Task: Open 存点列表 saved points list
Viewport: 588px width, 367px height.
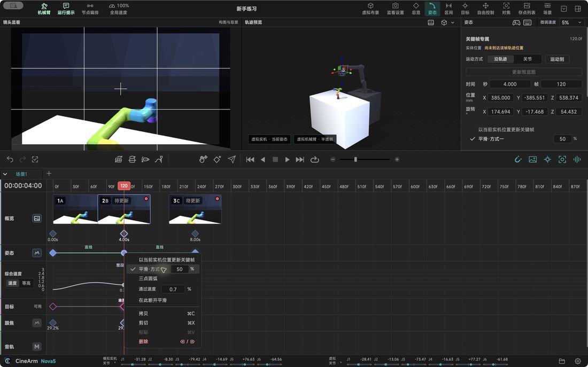Action: click(x=527, y=9)
